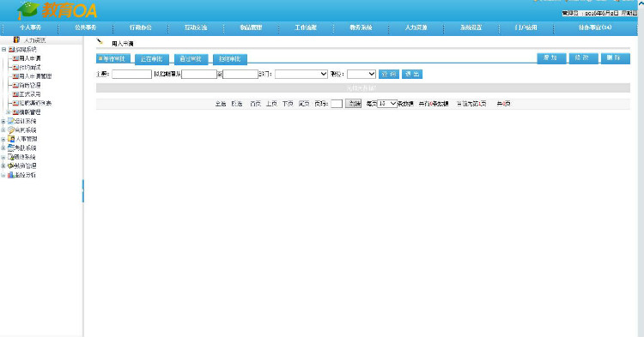This screenshot has height=337, width=644.
Task: Open the 部门 department dropdown
Action: pyautogui.click(x=301, y=74)
